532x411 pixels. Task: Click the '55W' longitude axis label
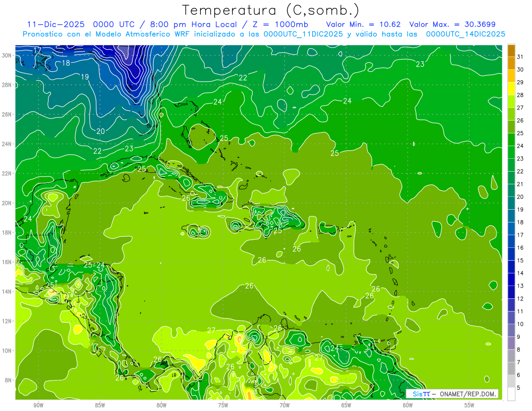pos(469,405)
